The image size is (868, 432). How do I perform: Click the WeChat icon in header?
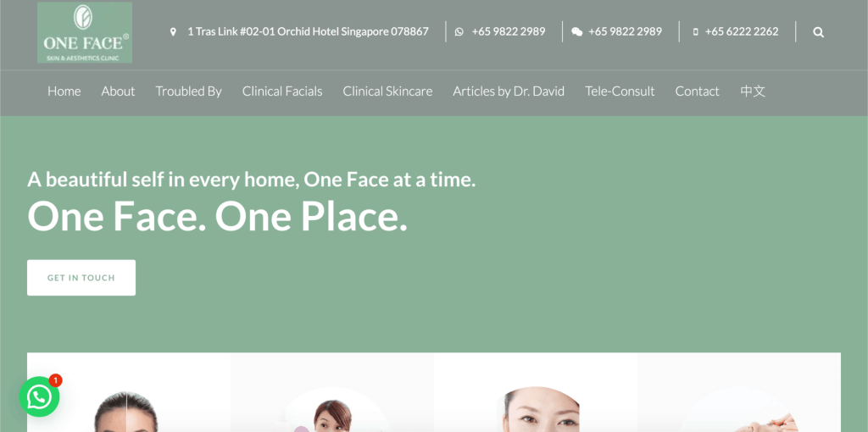(576, 32)
